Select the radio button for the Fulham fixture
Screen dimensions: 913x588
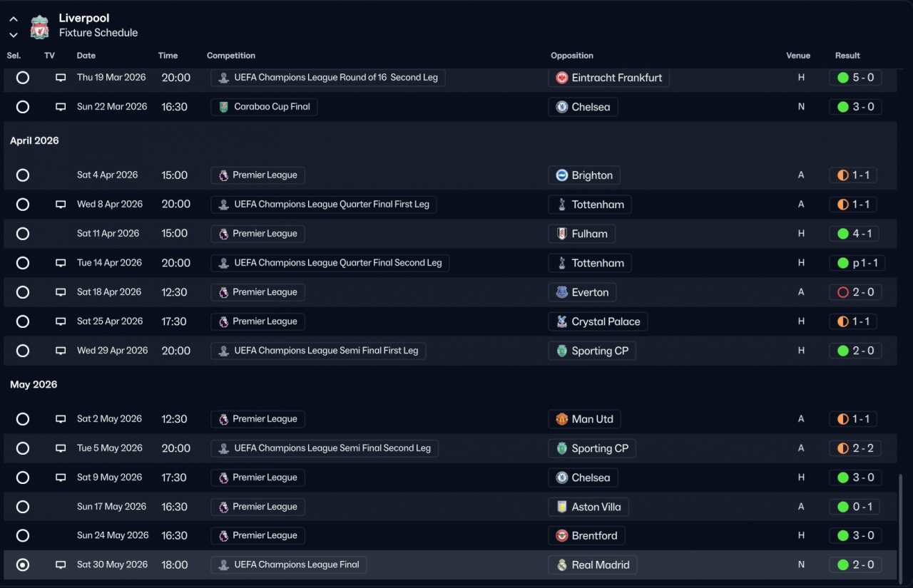coord(23,234)
